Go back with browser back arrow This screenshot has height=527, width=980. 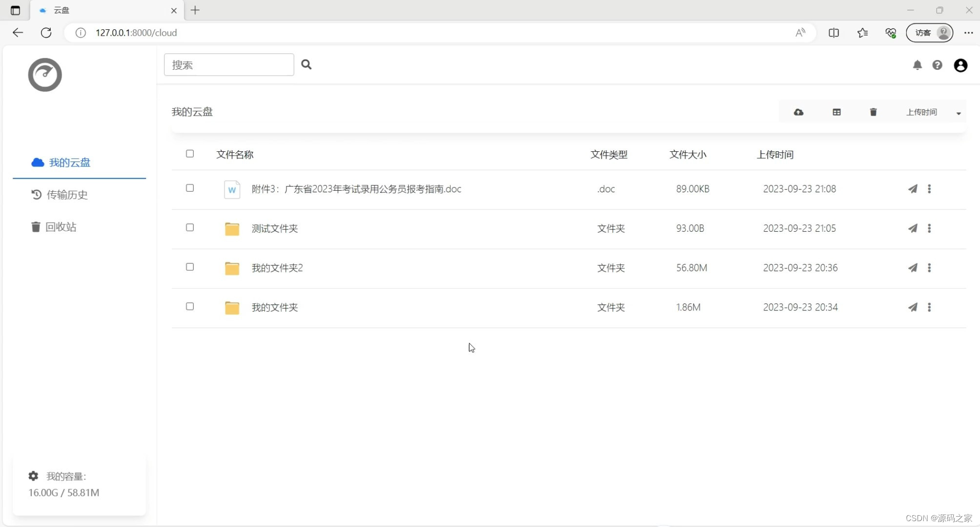point(18,33)
